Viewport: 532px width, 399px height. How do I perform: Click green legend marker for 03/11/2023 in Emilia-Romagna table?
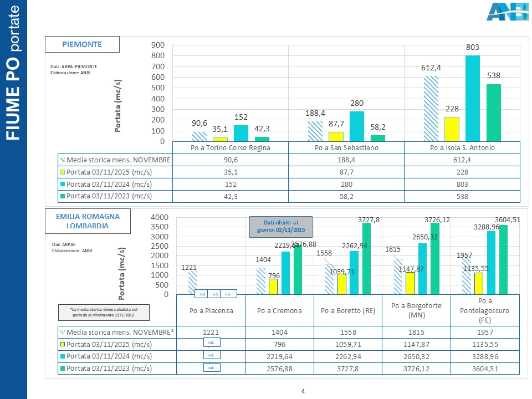pos(63,368)
